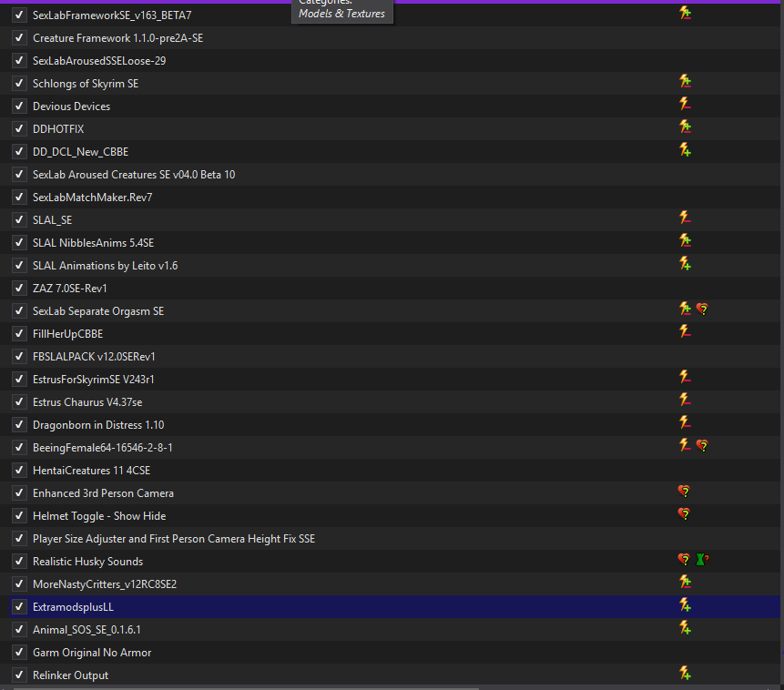
Task: Disable the ZAZ 7.0SE-Rev1 mod checkbox
Action: click(x=19, y=288)
